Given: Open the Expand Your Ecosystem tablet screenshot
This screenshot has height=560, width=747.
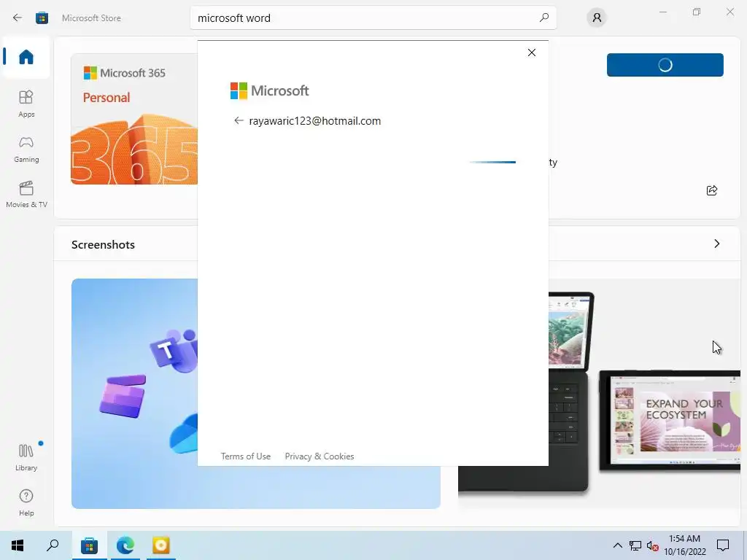Looking at the screenshot, I should (670, 421).
